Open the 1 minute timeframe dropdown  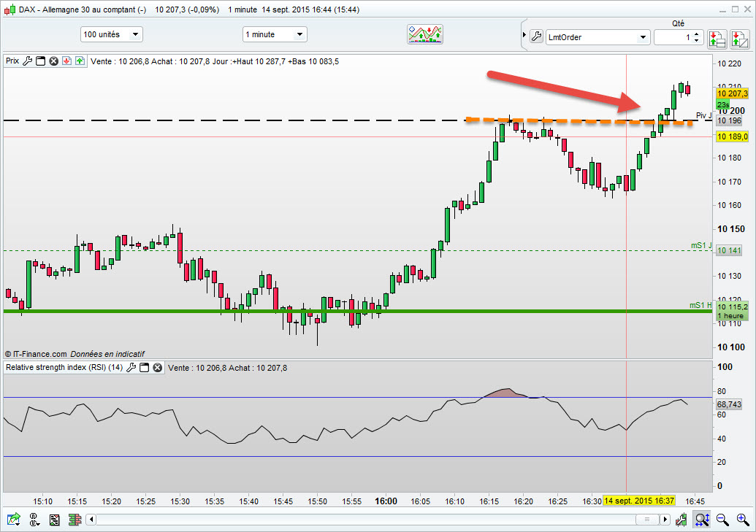pyautogui.click(x=275, y=34)
